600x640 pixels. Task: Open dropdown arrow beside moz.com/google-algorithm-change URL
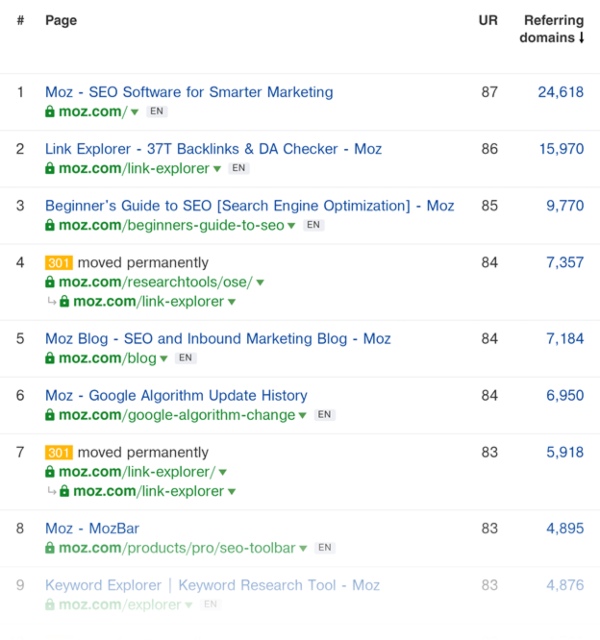(304, 416)
